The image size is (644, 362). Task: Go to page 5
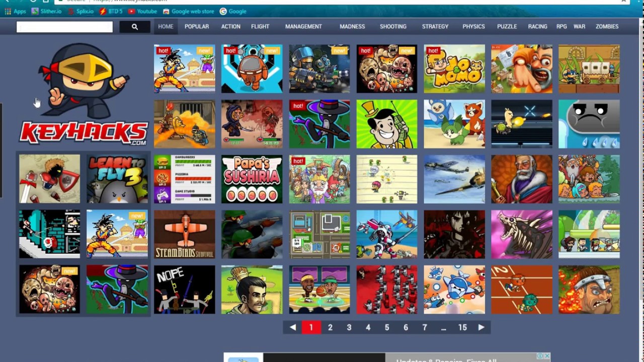(387, 327)
